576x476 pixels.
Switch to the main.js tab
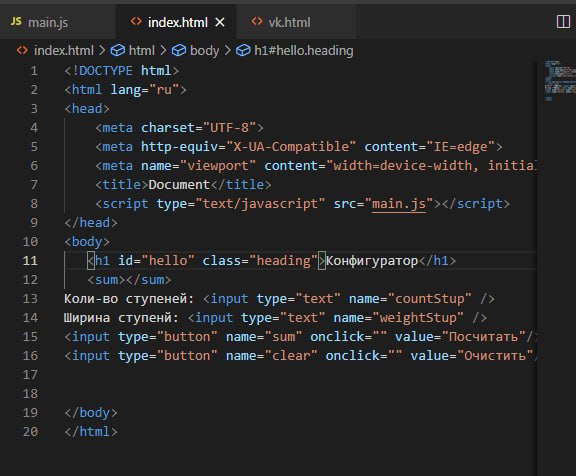pos(58,22)
